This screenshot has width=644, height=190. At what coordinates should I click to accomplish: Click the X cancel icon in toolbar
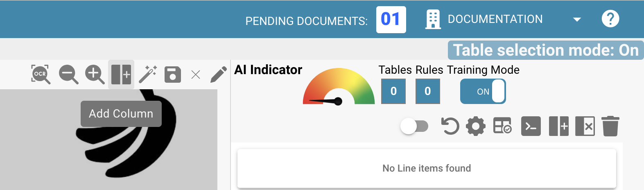[x=196, y=75]
